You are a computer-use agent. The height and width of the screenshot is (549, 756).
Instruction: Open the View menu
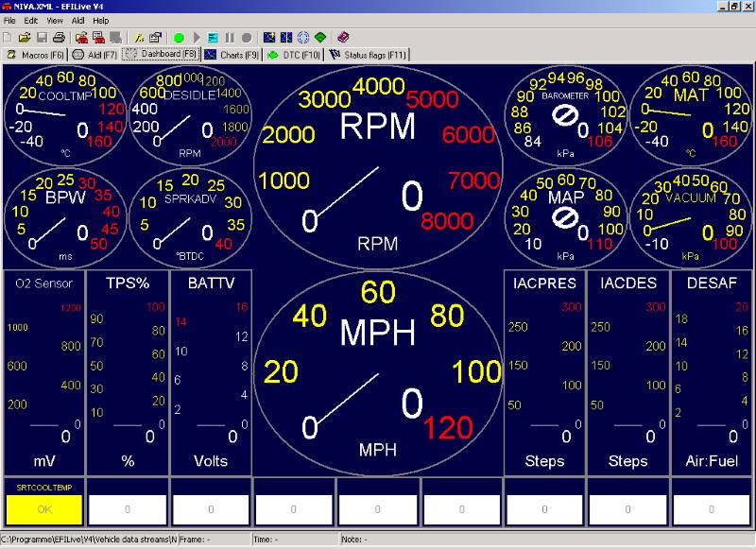(x=55, y=20)
